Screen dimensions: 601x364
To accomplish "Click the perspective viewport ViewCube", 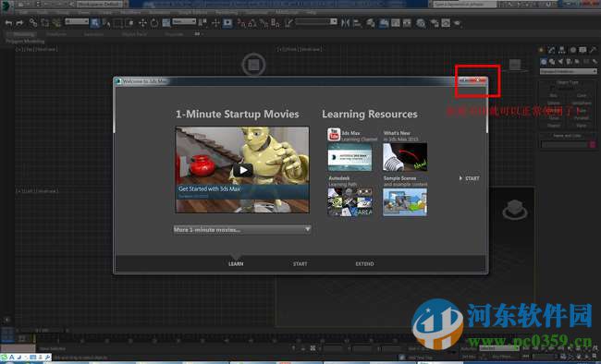I will (515, 209).
